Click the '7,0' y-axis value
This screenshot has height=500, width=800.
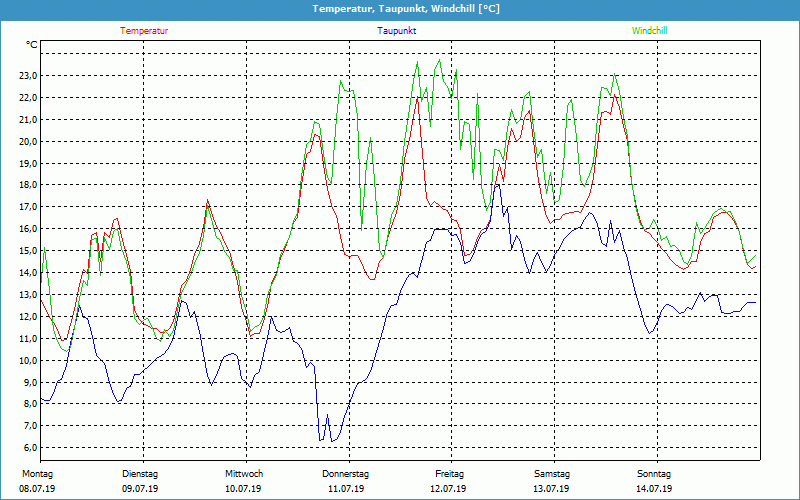pyautogui.click(x=30, y=426)
